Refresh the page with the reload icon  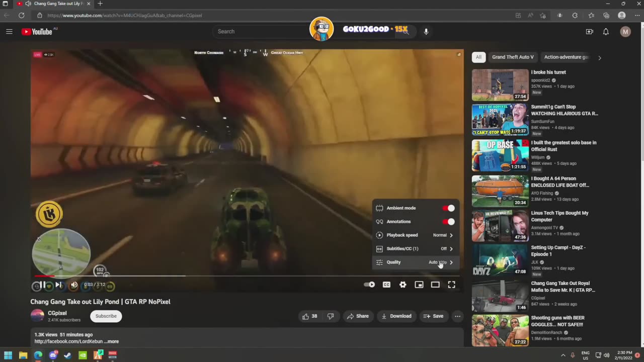(21, 16)
